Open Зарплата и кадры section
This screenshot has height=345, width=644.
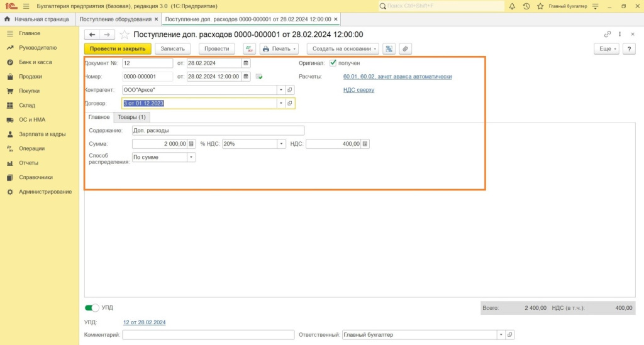click(x=42, y=134)
